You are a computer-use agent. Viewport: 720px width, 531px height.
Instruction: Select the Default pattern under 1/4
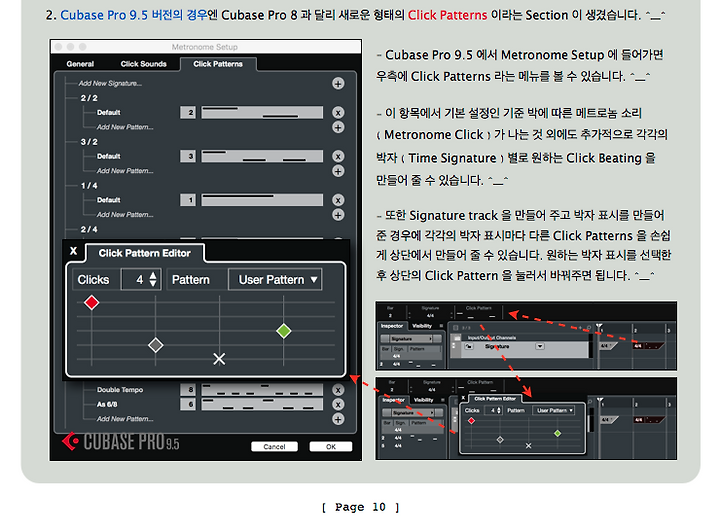coord(108,200)
